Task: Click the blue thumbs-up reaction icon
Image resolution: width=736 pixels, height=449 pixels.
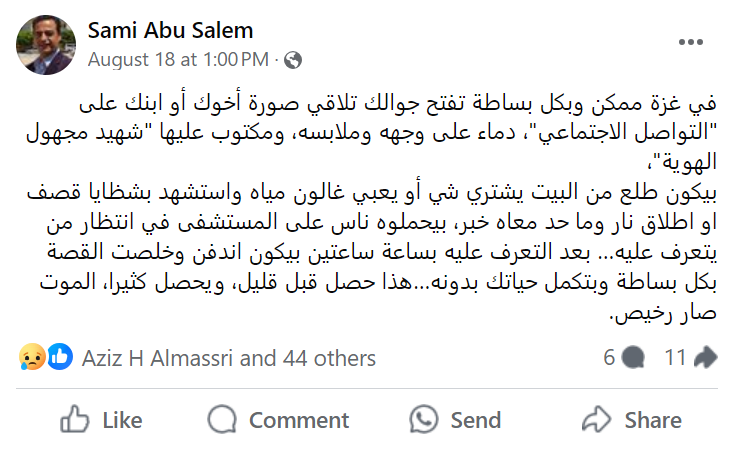Action: [59, 357]
